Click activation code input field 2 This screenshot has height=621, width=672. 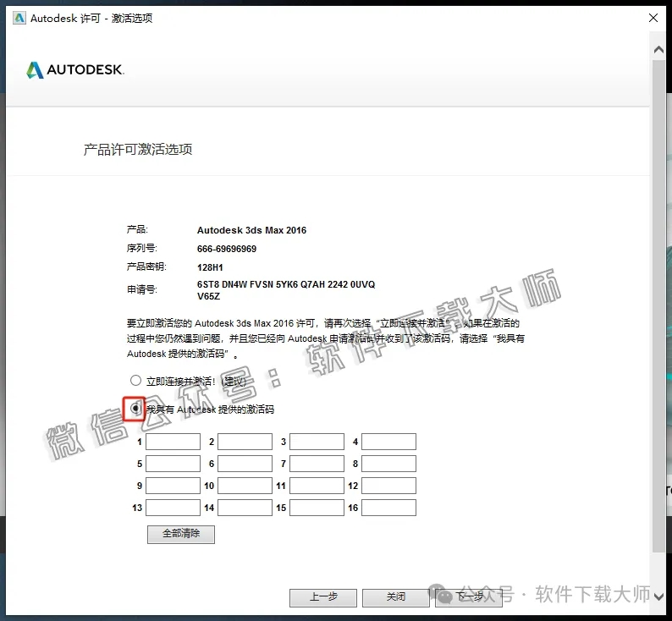pos(245,442)
